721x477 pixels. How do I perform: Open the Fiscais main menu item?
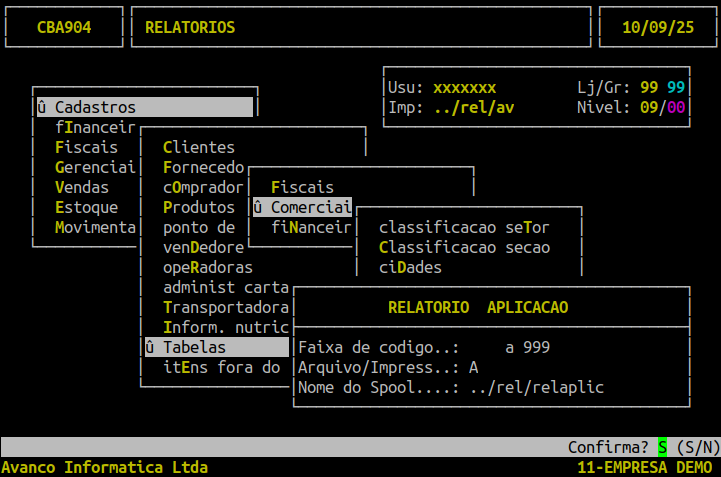click(x=86, y=147)
